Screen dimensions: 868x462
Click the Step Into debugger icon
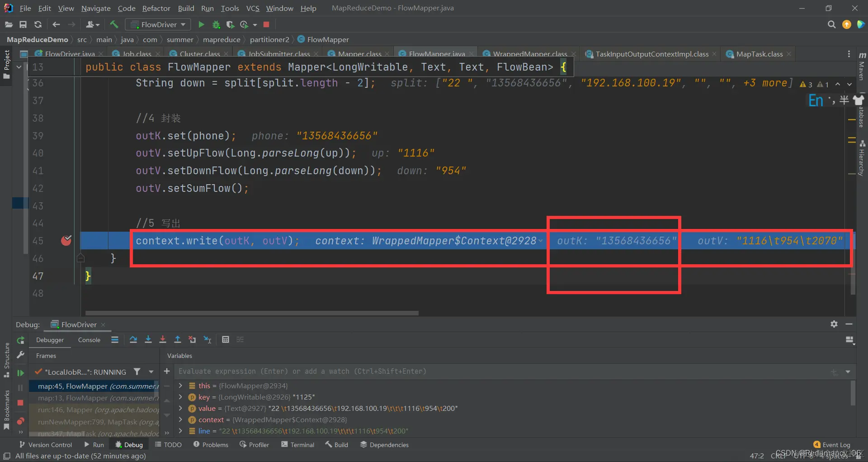point(148,339)
